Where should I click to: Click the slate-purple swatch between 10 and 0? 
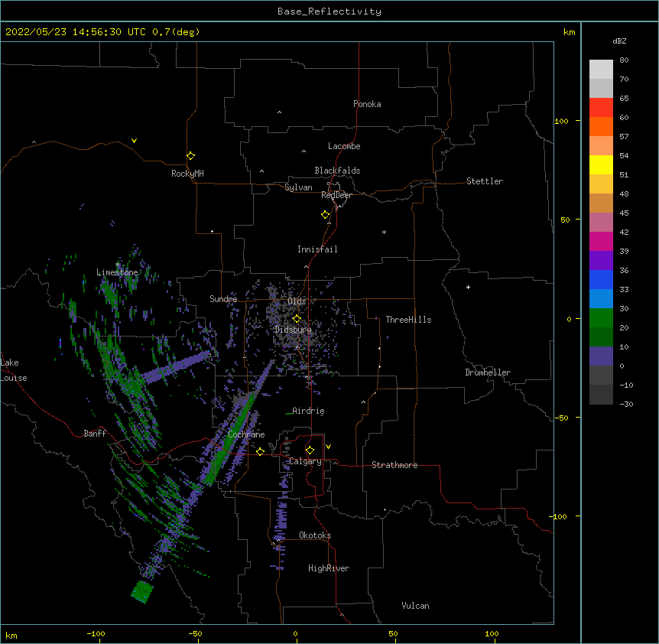pyautogui.click(x=601, y=356)
